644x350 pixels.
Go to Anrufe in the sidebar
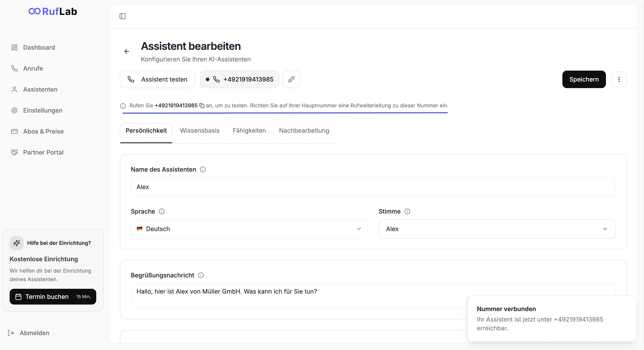27,68
